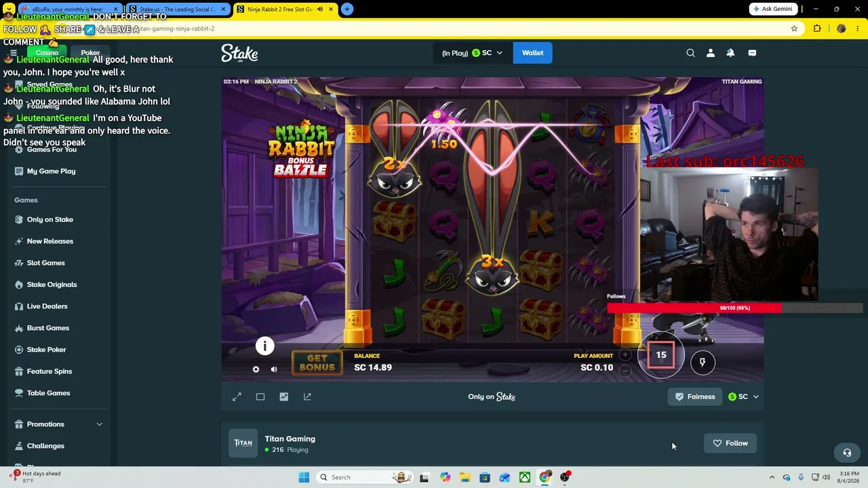Open the Windows Start menu

pos(304,477)
